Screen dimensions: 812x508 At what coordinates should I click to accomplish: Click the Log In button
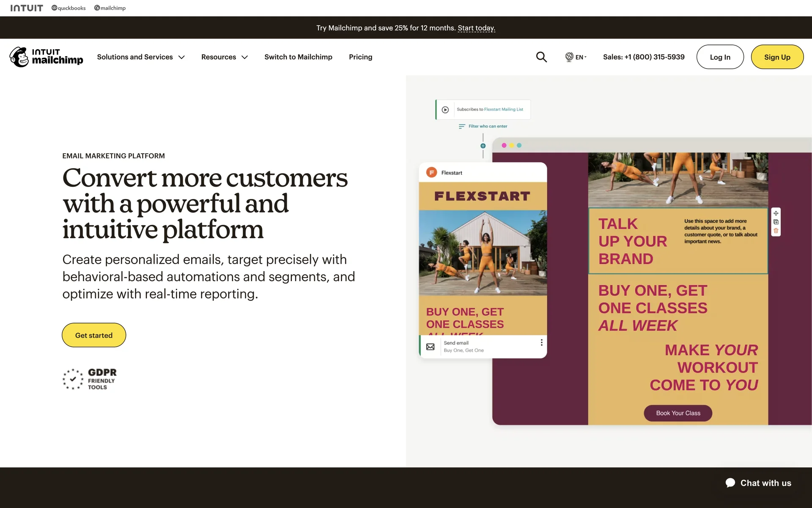pyautogui.click(x=720, y=57)
